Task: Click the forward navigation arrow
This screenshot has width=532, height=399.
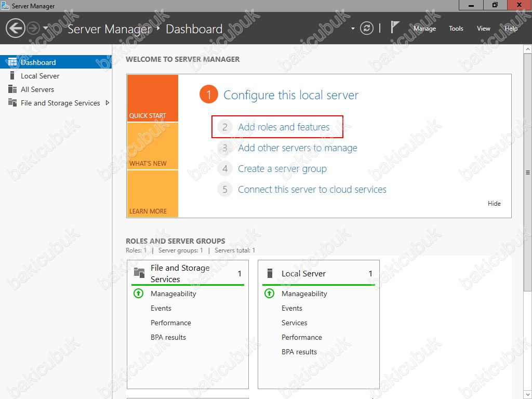Action: [x=33, y=28]
